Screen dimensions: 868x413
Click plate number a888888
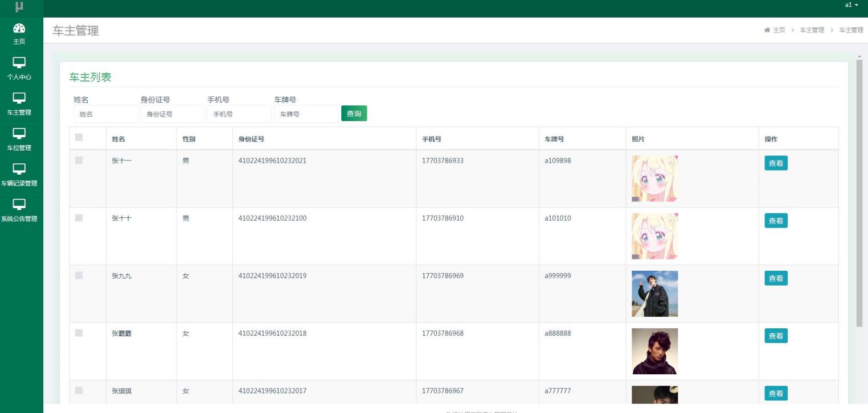click(x=558, y=333)
